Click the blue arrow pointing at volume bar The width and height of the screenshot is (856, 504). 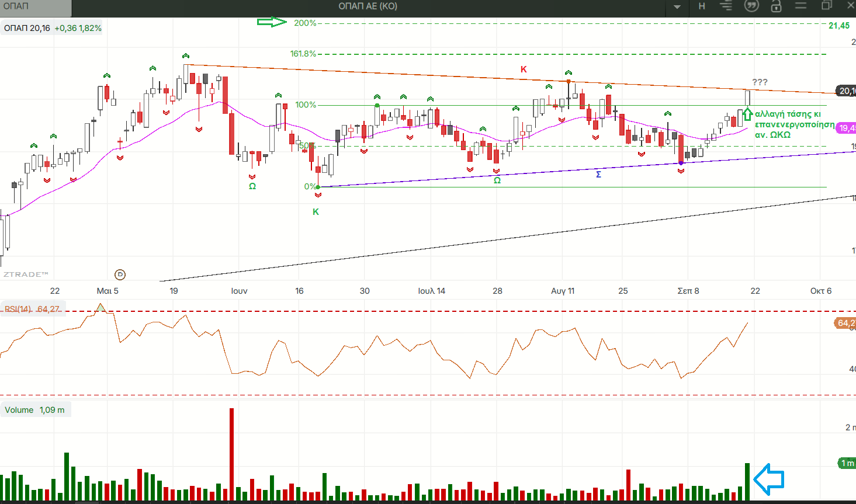pyautogui.click(x=768, y=479)
